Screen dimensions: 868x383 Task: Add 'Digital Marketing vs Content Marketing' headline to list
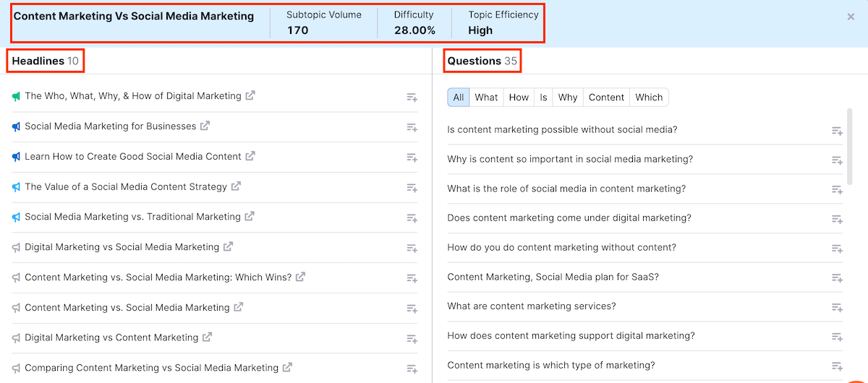pos(412,338)
